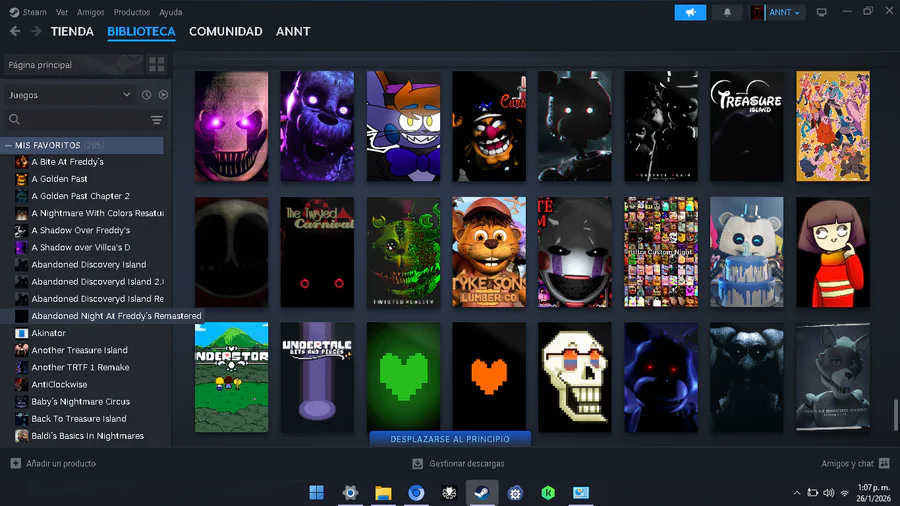Go back with the left arrow
The height and width of the screenshot is (506, 900).
click(x=15, y=31)
